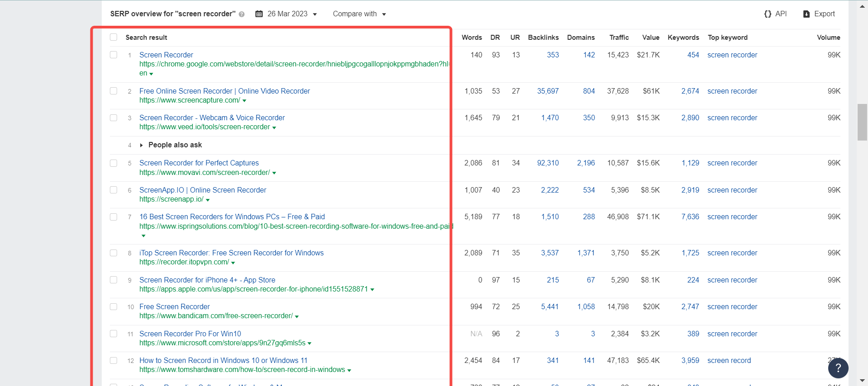The width and height of the screenshot is (868, 386).
Task: Select checkbox for Screen Recorder for Perfect Captures
Action: 113,163
